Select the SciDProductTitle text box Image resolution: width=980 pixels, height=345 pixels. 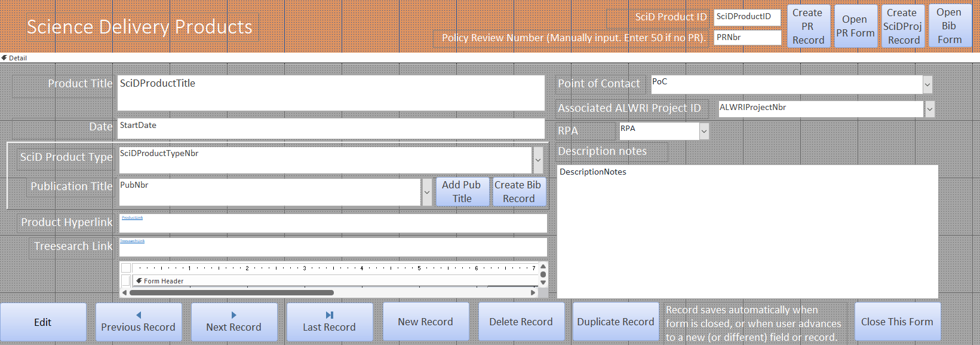point(331,93)
